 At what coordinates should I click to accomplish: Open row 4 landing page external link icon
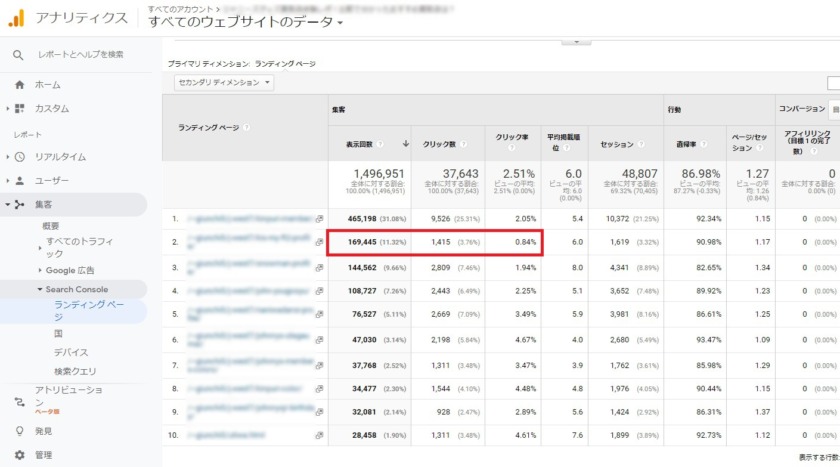tap(319, 291)
